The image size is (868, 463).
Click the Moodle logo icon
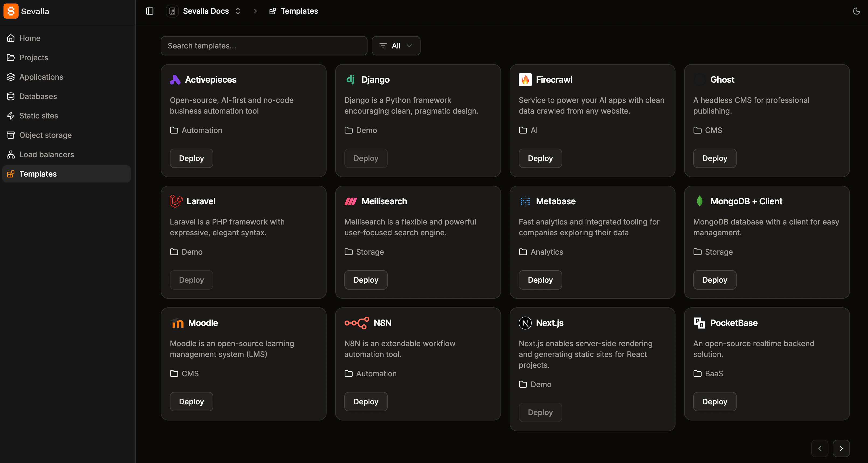177,323
